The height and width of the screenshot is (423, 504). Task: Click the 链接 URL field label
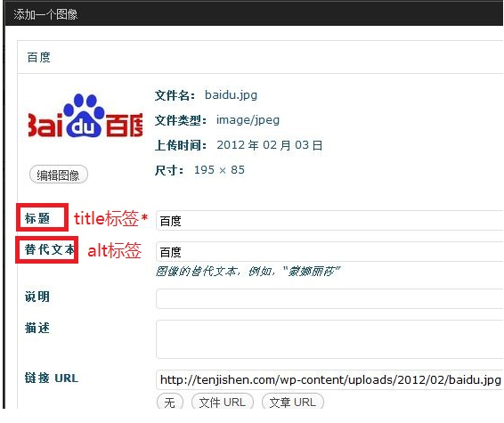[x=52, y=378]
